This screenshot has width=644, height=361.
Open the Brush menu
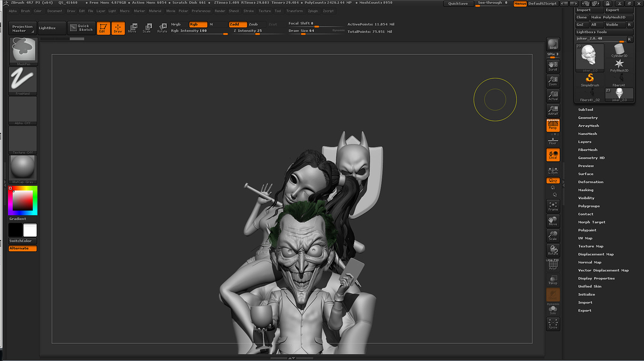pyautogui.click(x=25, y=11)
